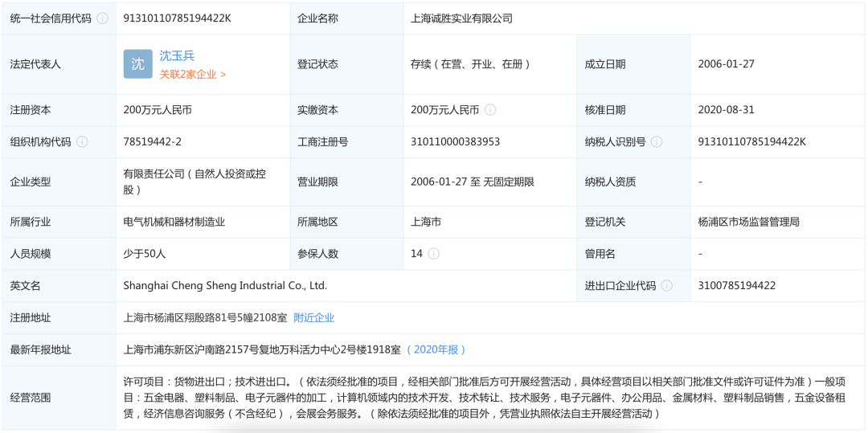The width and height of the screenshot is (868, 433).
Task: Select establishment date 2006-01-27 beside 成立日期
Action: click(x=727, y=64)
